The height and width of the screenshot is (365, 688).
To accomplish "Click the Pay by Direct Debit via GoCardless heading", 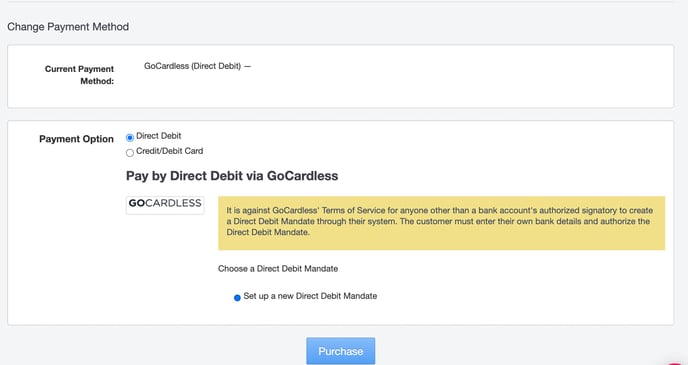I will (x=232, y=176).
